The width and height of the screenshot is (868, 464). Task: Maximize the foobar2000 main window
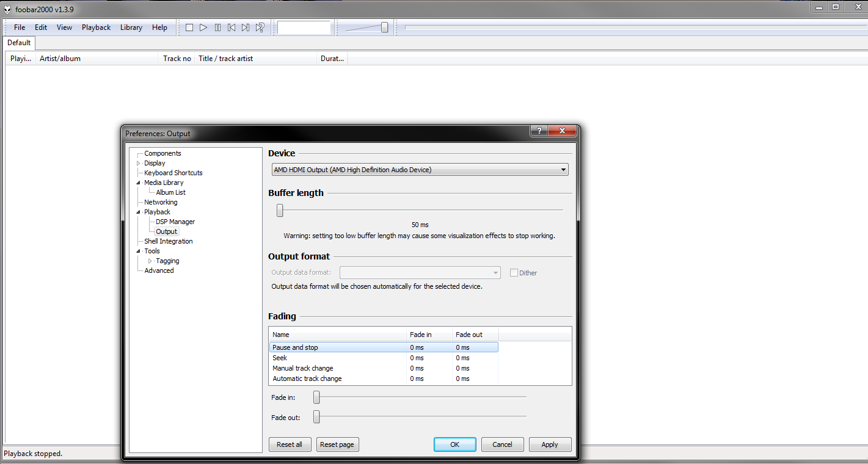point(836,7)
